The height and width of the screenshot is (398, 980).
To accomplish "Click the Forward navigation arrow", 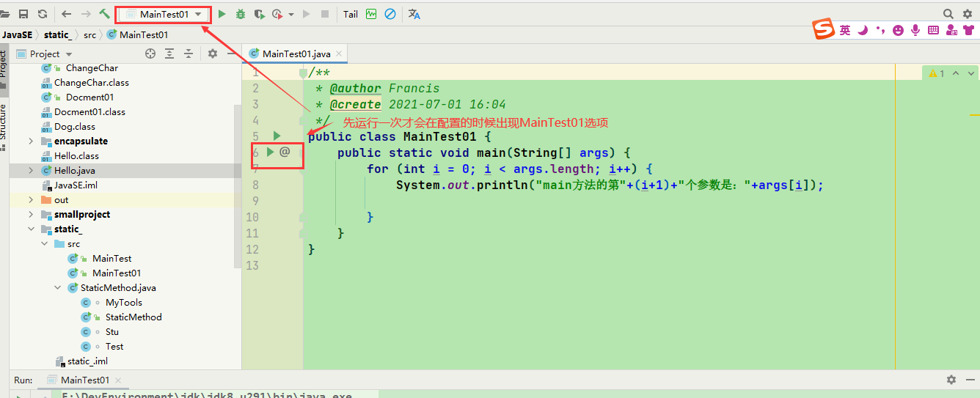I will pos(86,14).
